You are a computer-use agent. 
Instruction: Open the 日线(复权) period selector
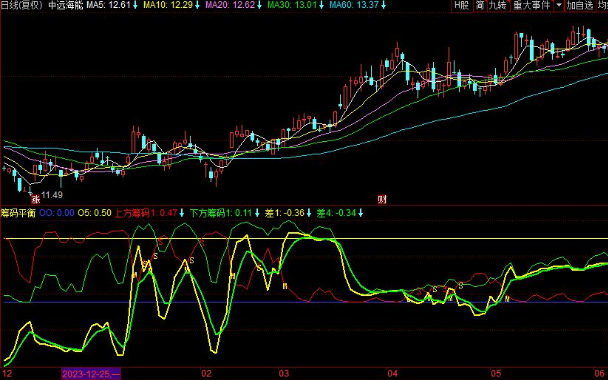21,5
